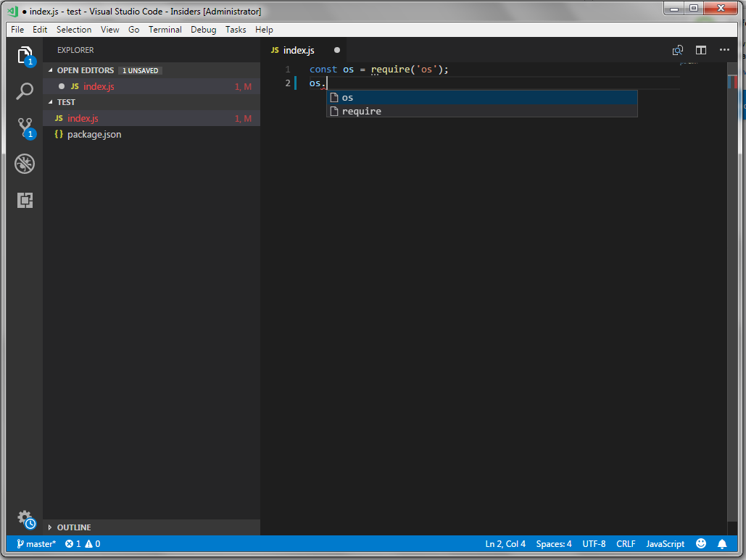The width and height of the screenshot is (746, 560).
Task: Choose the 'os' autocomplete suggestion
Action: [x=482, y=98]
